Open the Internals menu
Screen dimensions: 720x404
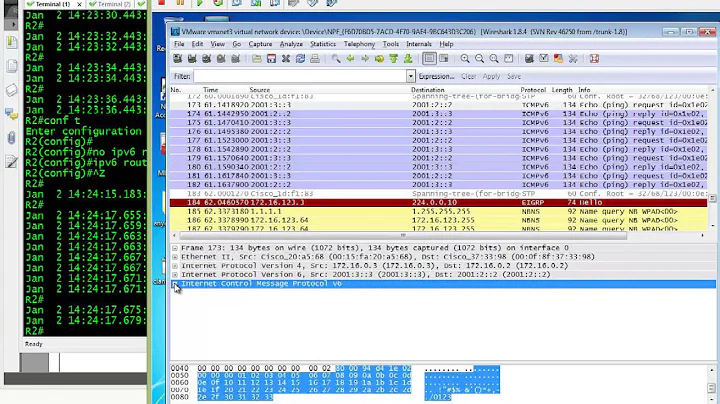coord(419,44)
